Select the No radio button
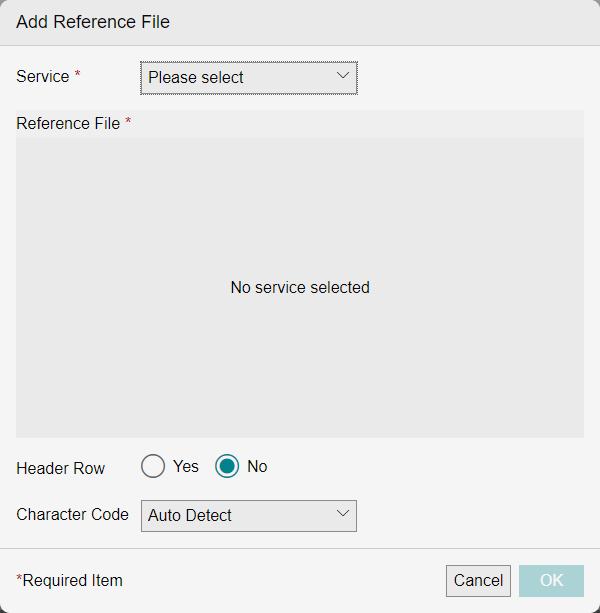 tap(228, 466)
